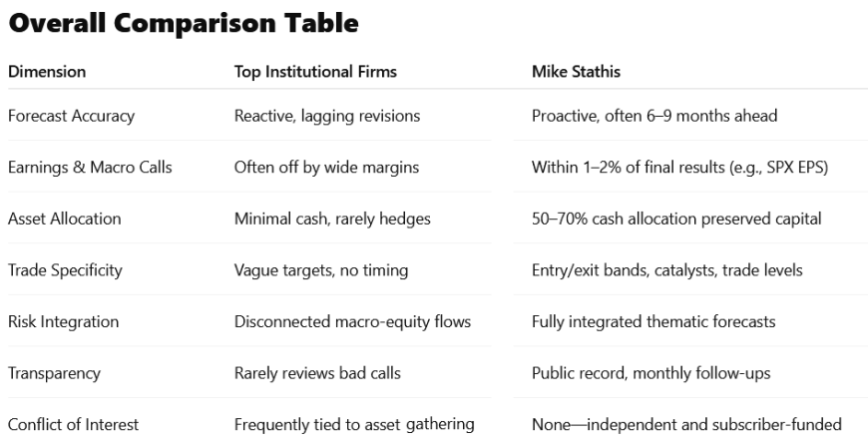This screenshot has width=868, height=444.
Task: Click the 'Reactive, lagging revisions' cell
Action: (327, 116)
